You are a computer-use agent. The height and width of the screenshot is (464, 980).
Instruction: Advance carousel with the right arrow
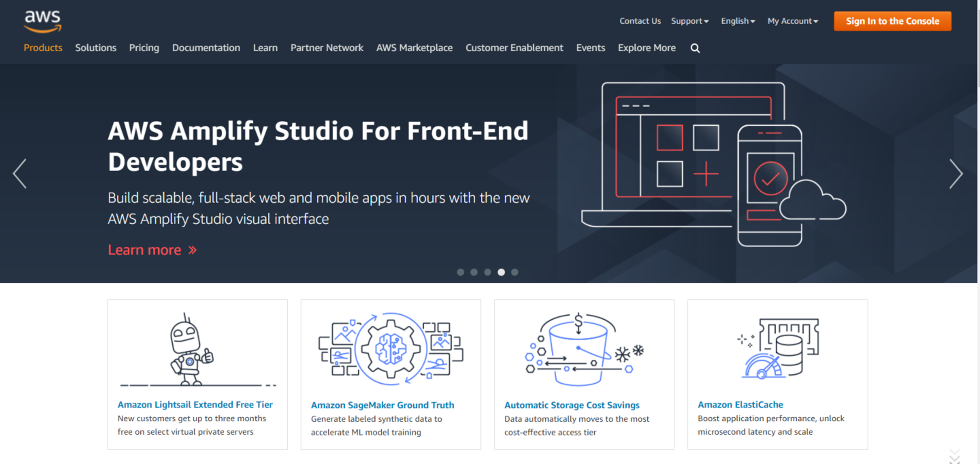(956, 173)
